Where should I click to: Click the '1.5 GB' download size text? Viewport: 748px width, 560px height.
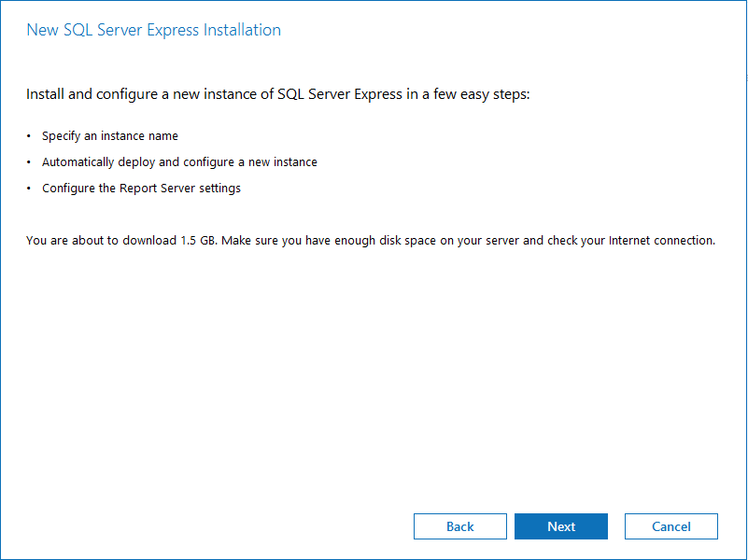199,241
